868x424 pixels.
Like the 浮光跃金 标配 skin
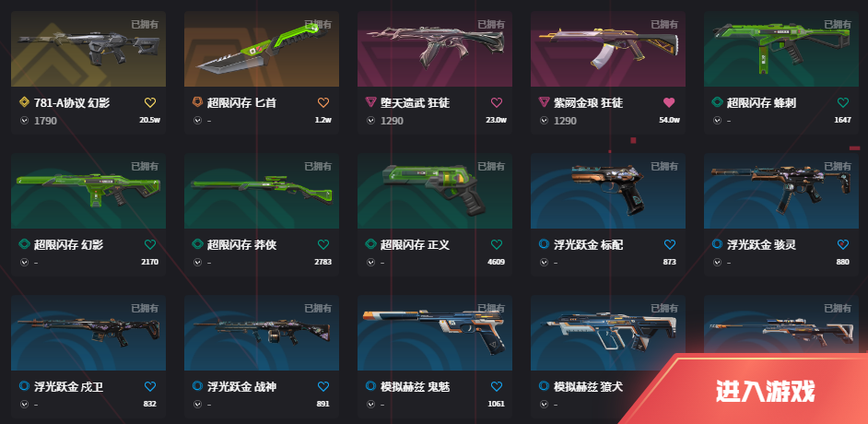669,244
